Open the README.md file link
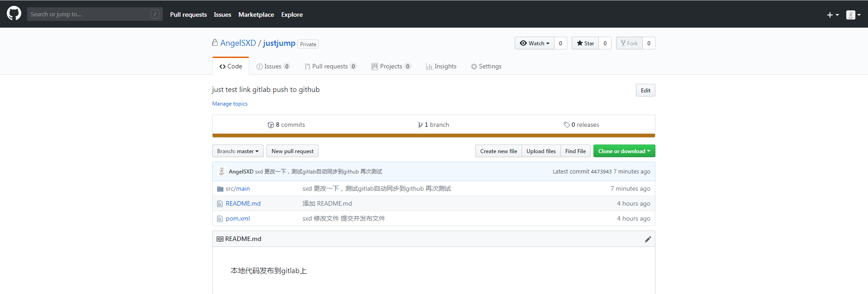868x294 pixels. (x=243, y=203)
